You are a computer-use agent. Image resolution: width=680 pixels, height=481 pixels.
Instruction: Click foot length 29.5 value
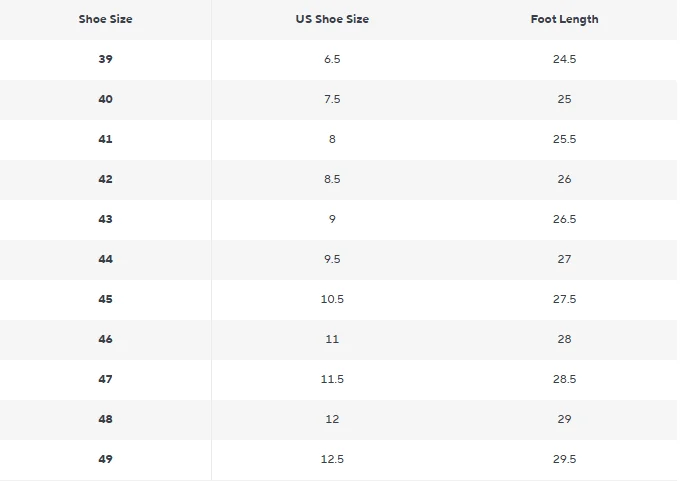[x=564, y=460]
